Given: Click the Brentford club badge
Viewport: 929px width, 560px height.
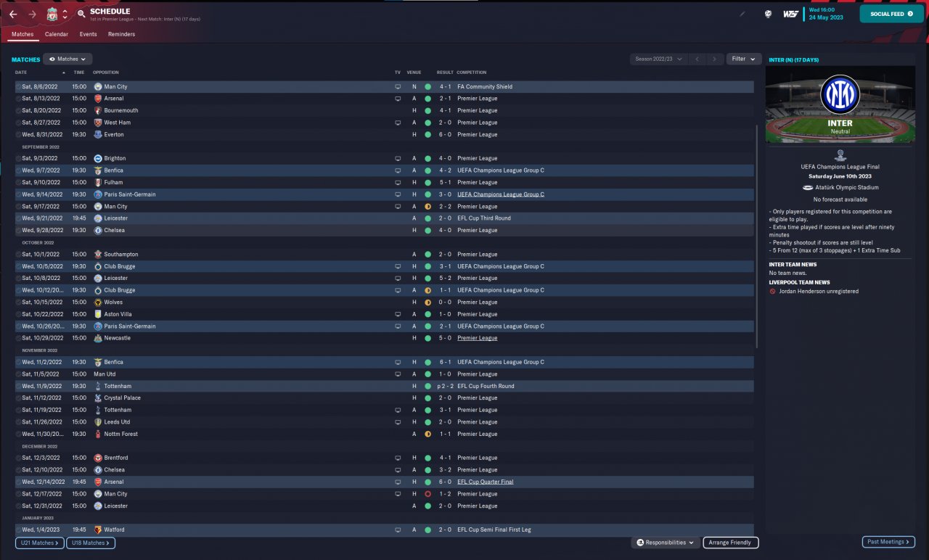Looking at the screenshot, I should pos(98,458).
